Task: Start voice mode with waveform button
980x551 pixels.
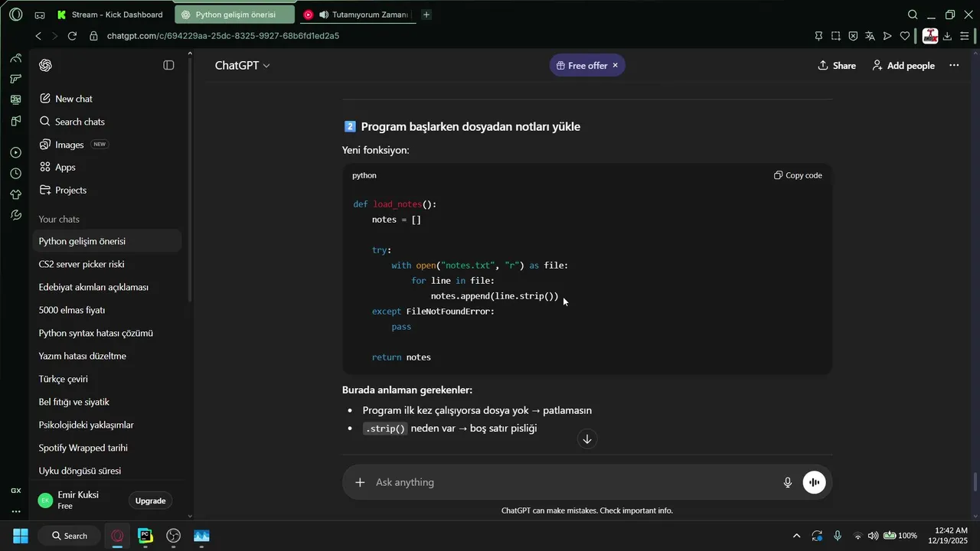Action: click(x=814, y=482)
